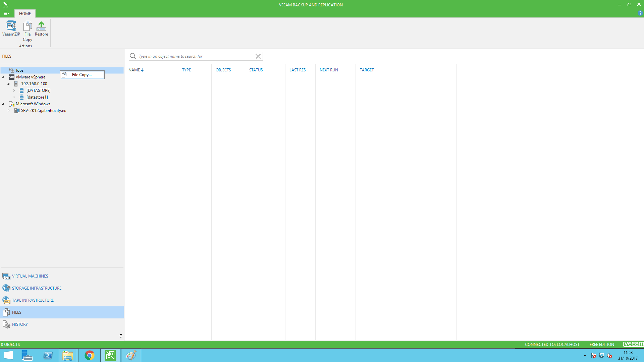
Task: Sort by OBJECTS column header
Action: (x=223, y=70)
